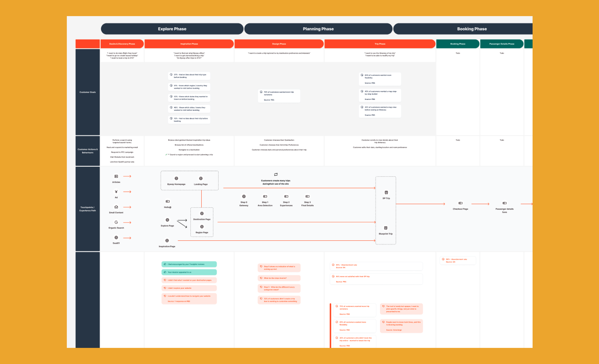The width and height of the screenshot is (599, 364).
Task: Select the Planning Phase header
Action: [318, 29]
